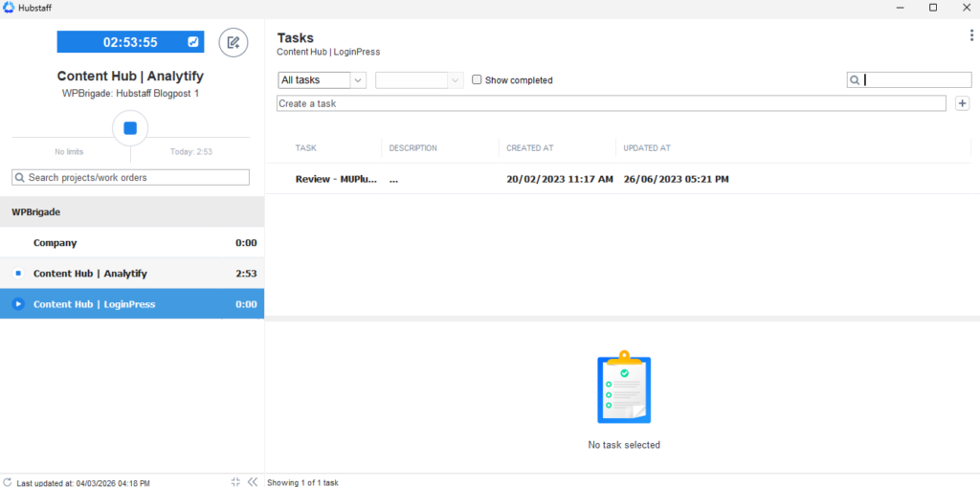Sort by the DESCRIPTION column header

tap(412, 148)
